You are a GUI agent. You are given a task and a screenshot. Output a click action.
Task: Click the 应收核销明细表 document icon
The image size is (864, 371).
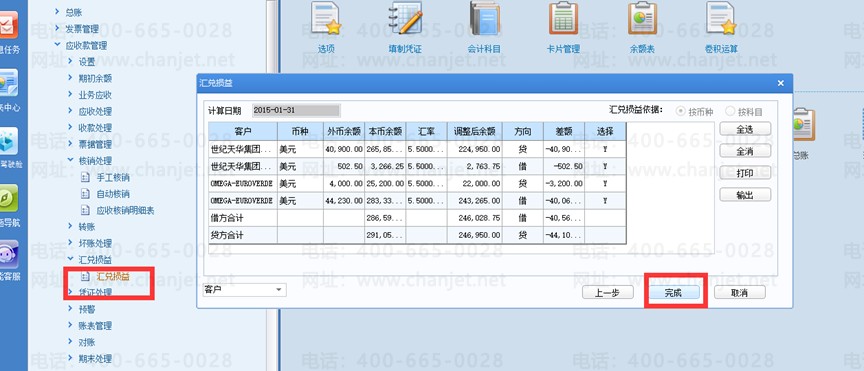pyautogui.click(x=85, y=211)
